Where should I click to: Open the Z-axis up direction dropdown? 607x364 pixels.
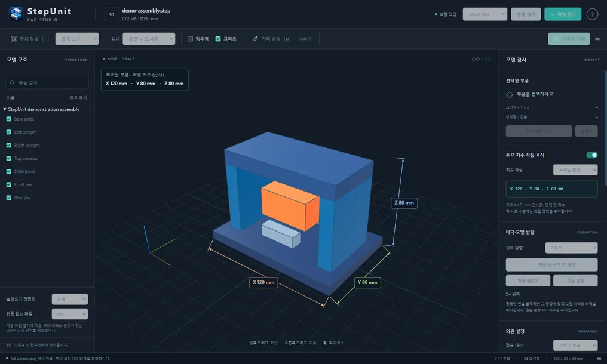tap(571, 248)
